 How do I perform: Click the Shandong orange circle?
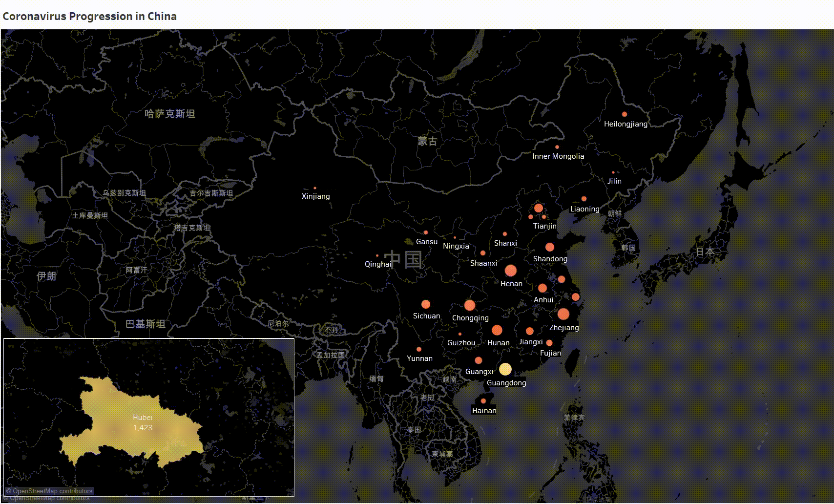point(550,247)
